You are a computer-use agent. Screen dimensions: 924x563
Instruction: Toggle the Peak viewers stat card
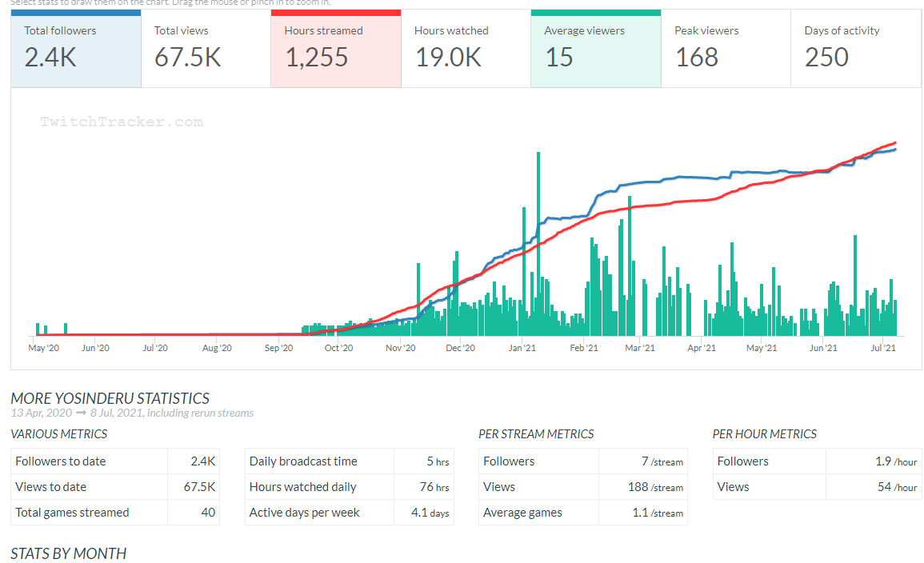(726, 49)
